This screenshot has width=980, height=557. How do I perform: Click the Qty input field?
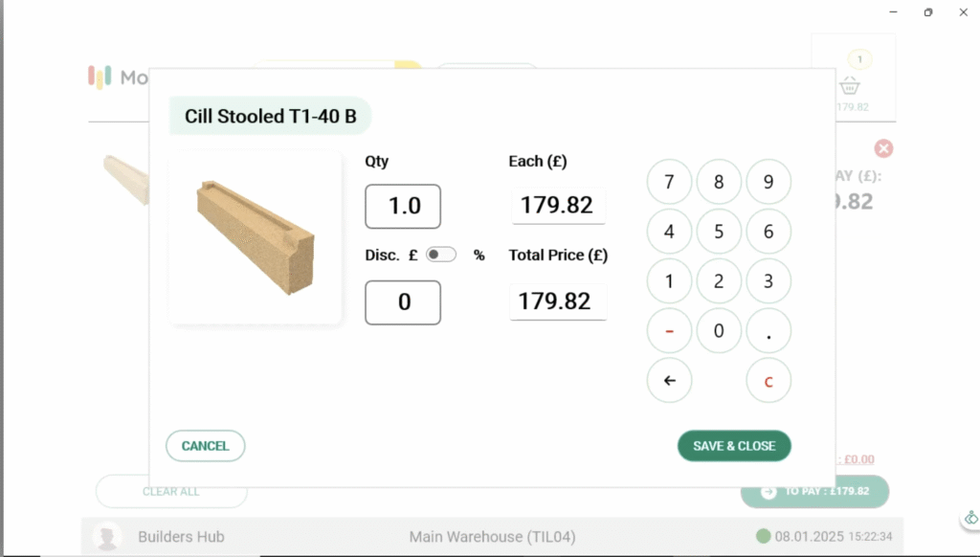point(403,206)
